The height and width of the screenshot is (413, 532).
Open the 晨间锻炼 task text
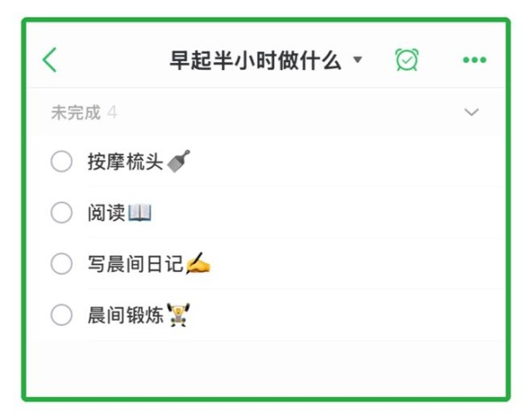(126, 315)
